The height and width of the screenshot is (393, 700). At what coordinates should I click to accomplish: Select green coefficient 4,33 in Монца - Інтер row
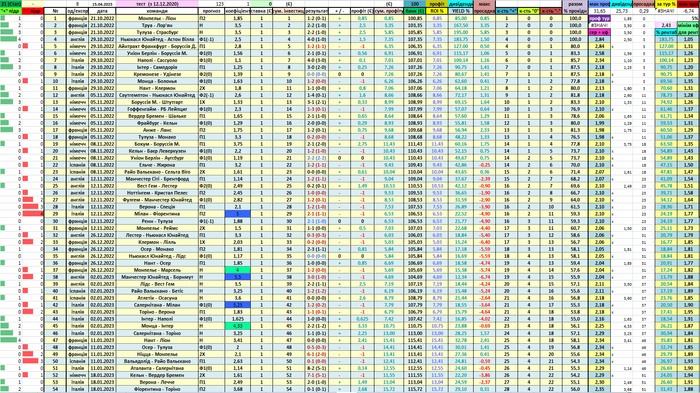237,326
